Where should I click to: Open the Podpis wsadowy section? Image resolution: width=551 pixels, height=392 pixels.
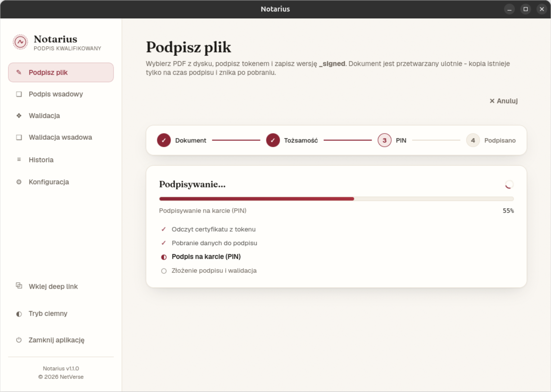61,94
